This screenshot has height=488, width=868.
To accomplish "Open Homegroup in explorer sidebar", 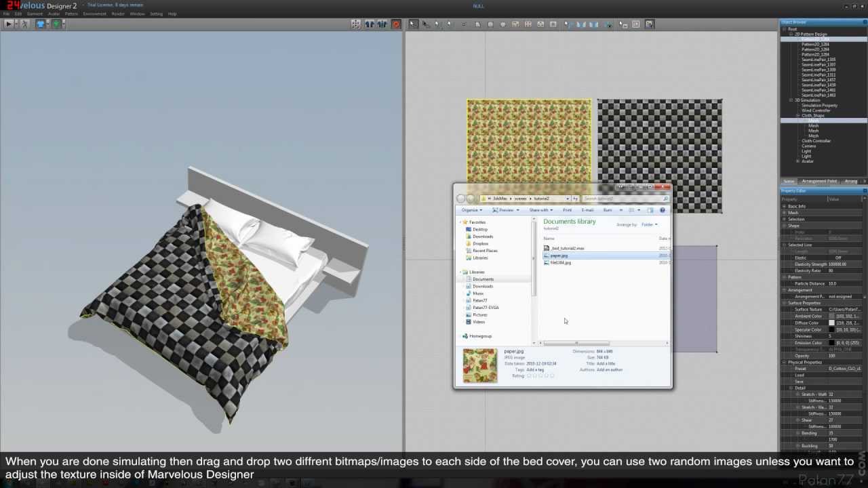I will point(480,336).
